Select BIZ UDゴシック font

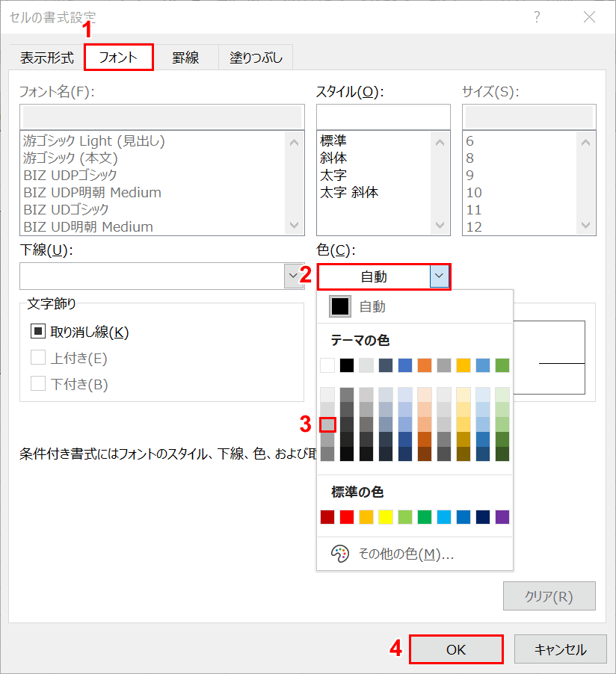pyautogui.click(x=66, y=210)
